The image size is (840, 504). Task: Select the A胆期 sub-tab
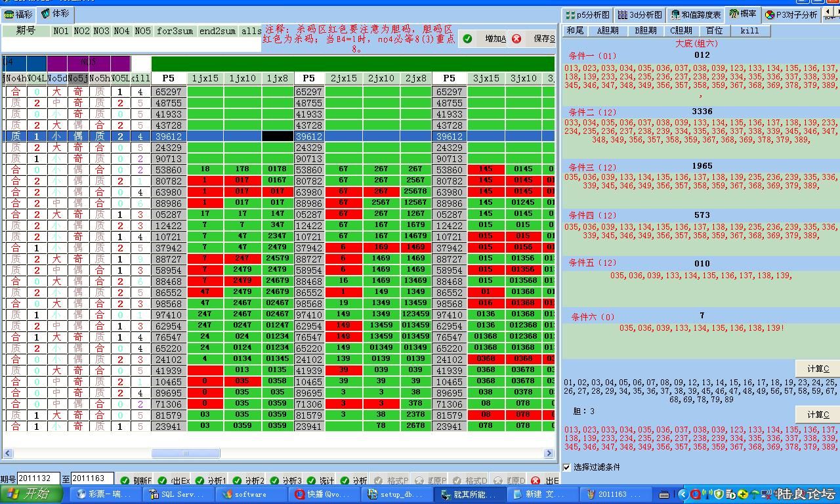[608, 30]
